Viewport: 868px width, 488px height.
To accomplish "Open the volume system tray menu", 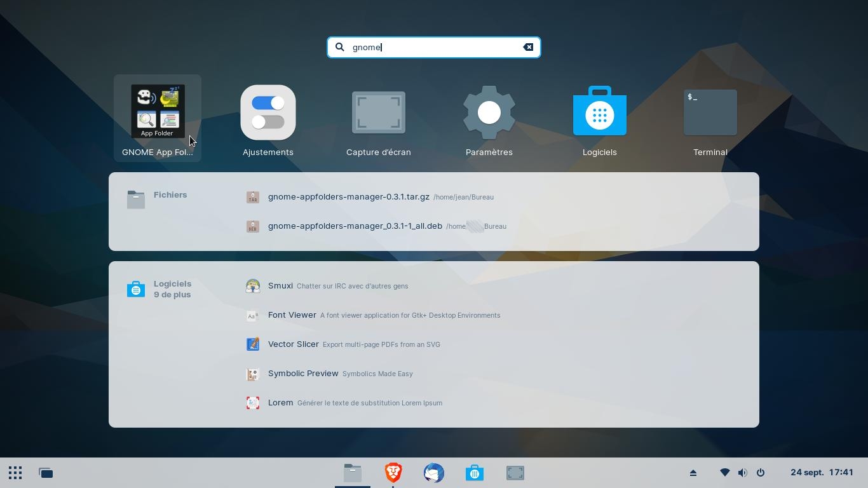I will pos(742,473).
